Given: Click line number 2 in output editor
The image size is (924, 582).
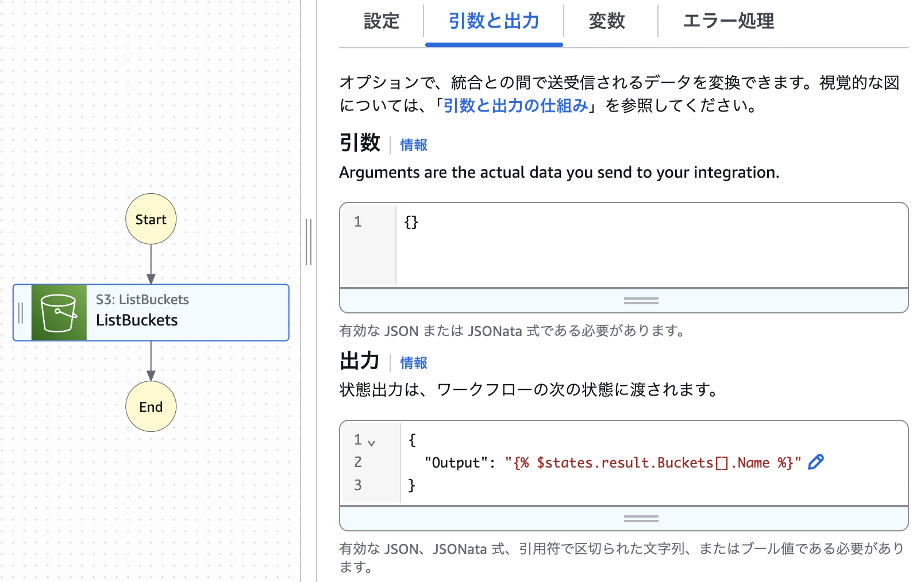Looking at the screenshot, I should (x=358, y=462).
